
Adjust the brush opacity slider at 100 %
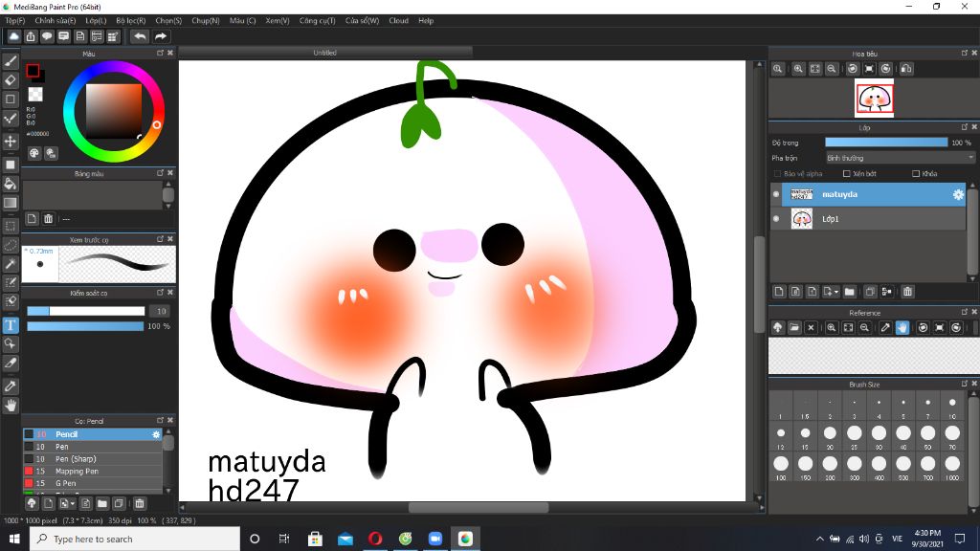tap(85, 326)
